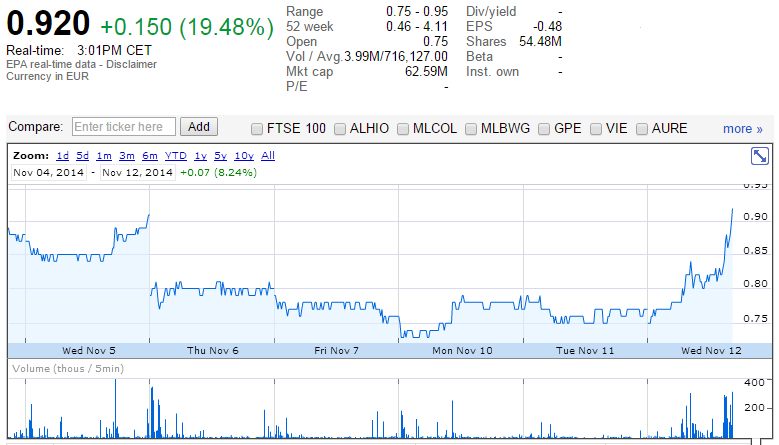Click Fri Nov 7 on the timeline
The height and width of the screenshot is (445, 779).
336,351
